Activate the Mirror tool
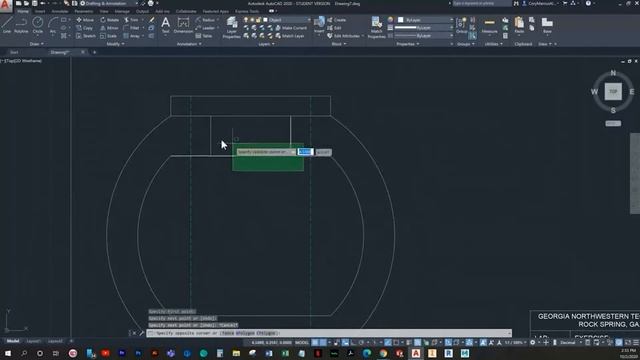 pyautogui.click(x=109, y=28)
